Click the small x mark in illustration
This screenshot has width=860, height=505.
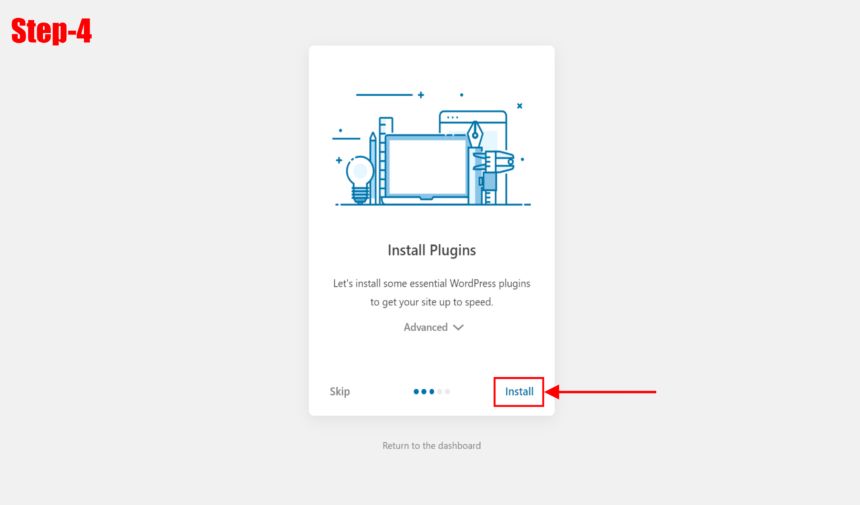point(519,106)
